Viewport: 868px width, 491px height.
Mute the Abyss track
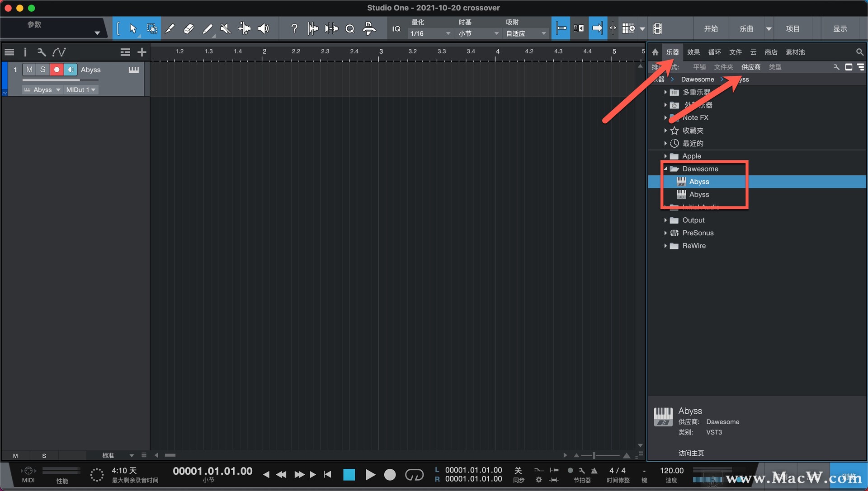29,70
